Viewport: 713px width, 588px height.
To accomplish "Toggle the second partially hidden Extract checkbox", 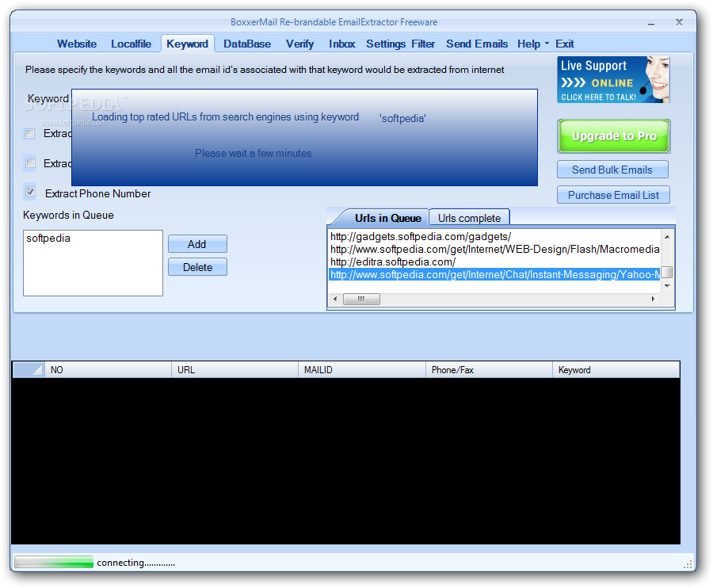I will [x=30, y=162].
